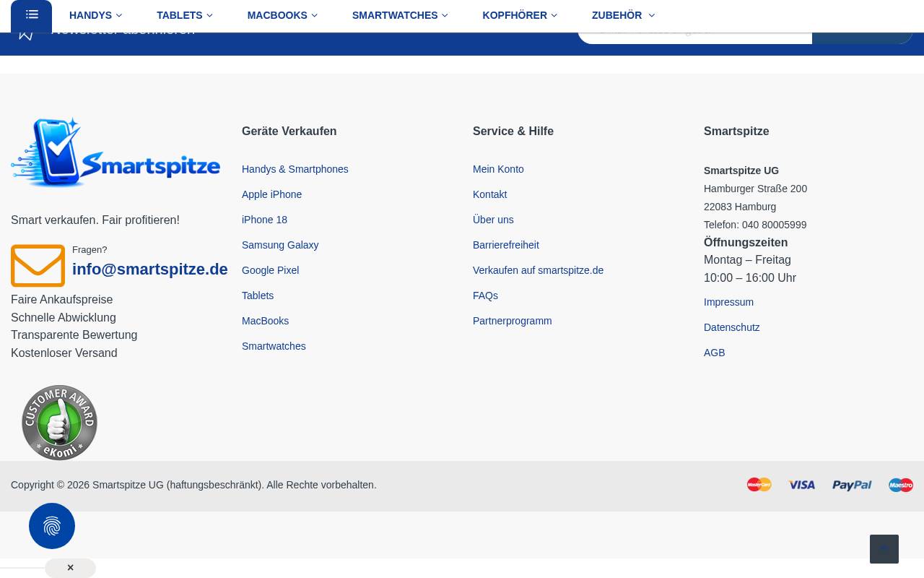The width and height of the screenshot is (924, 578).
Task: Open the eKomi Customer Award badge
Action: [59, 423]
